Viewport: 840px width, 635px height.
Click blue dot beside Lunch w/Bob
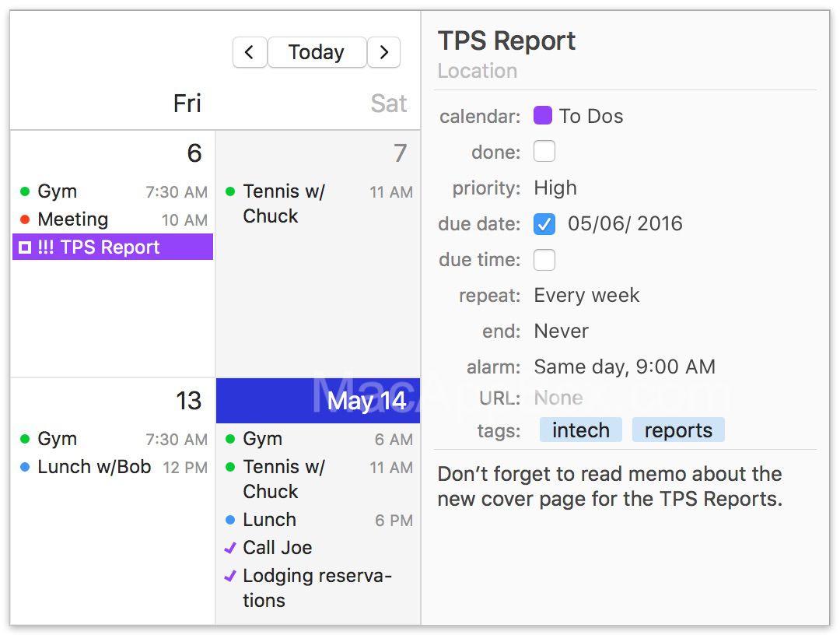pos(25,467)
